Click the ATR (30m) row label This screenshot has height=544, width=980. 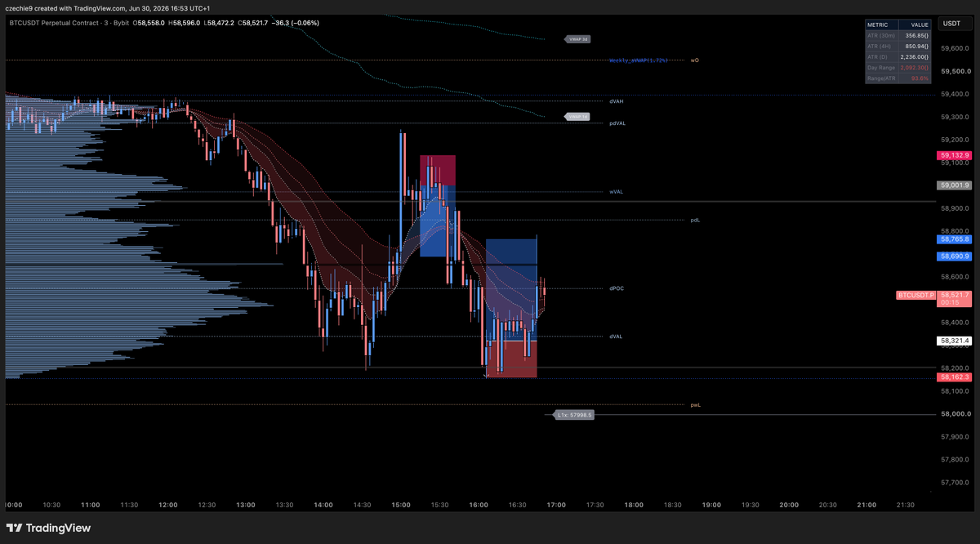tap(880, 35)
